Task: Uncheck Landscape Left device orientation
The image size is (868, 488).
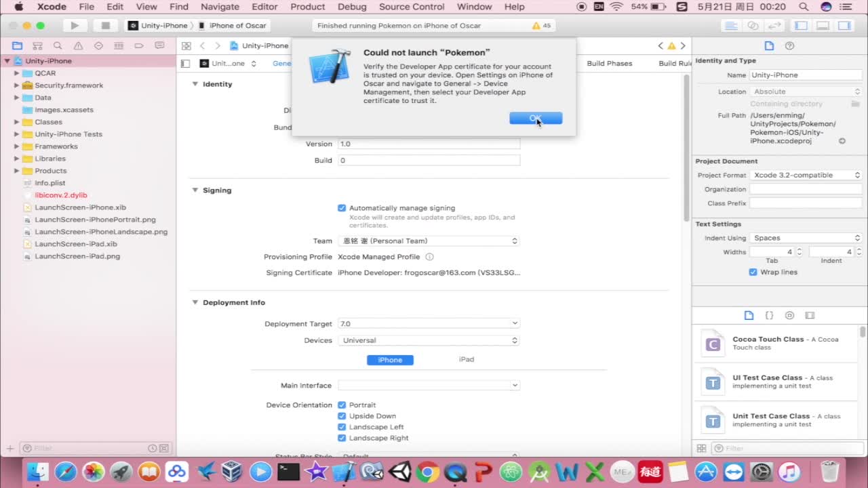Action: (x=342, y=427)
